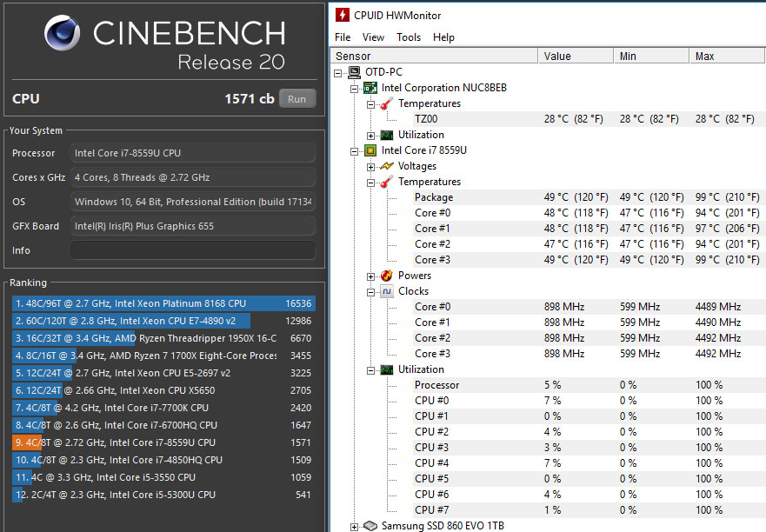766x532 pixels.
Task: Select the CPU #7 utilization row
Action: [x=588, y=510]
